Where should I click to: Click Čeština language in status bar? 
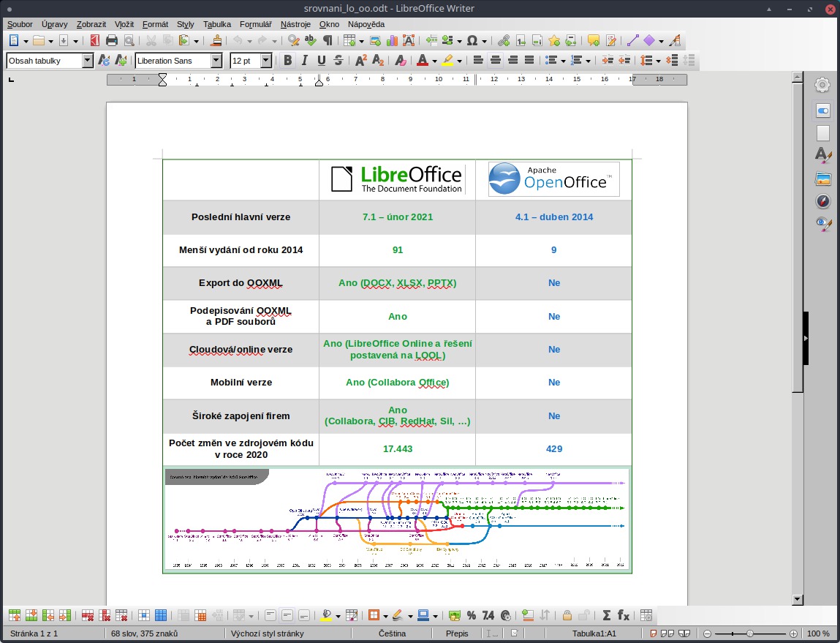point(392,633)
